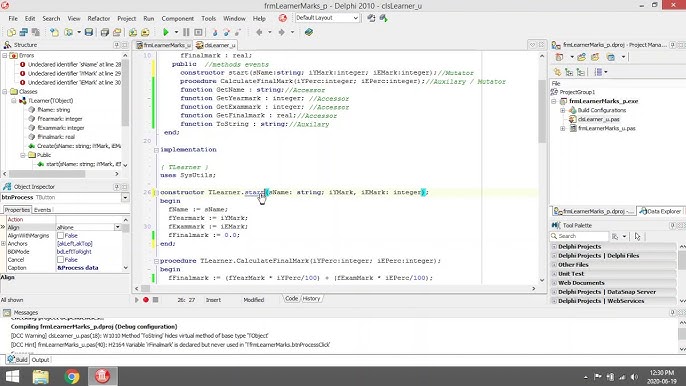The image size is (686, 386).
Task: Select clsLearner_u.pas in Project Manager
Action: (598, 119)
